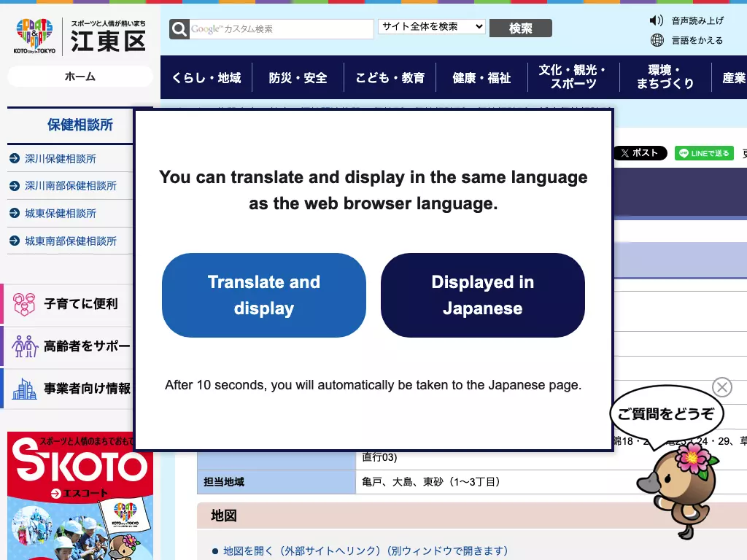Click the X ポスト share button
The height and width of the screenshot is (560, 747).
pyautogui.click(x=640, y=153)
